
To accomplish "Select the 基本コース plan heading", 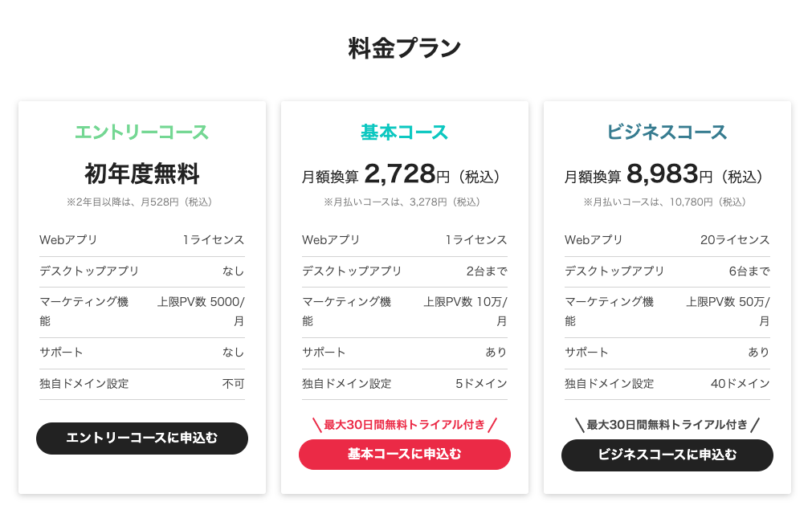I will [405, 132].
